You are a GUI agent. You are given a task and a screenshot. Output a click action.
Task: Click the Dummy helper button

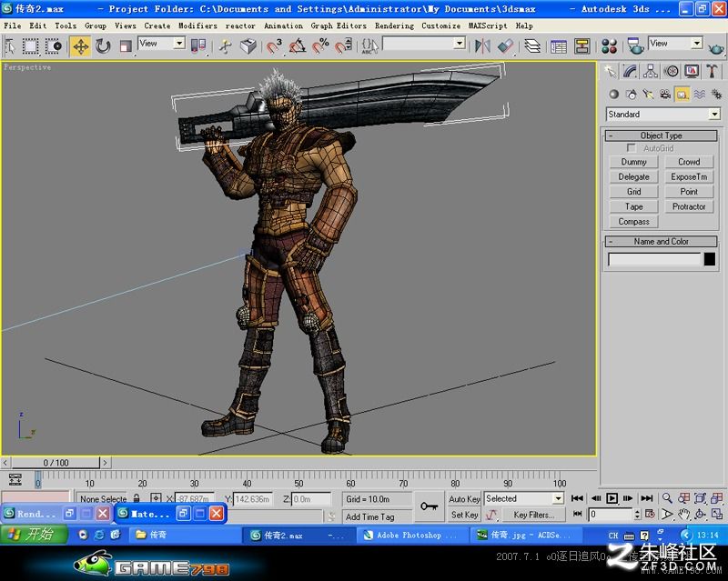(x=633, y=162)
